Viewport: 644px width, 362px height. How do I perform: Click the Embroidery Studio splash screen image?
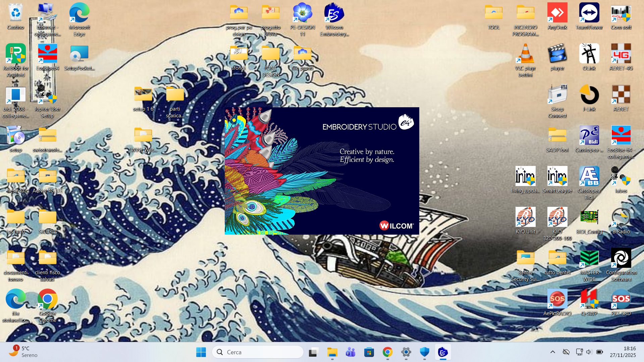[x=322, y=171]
